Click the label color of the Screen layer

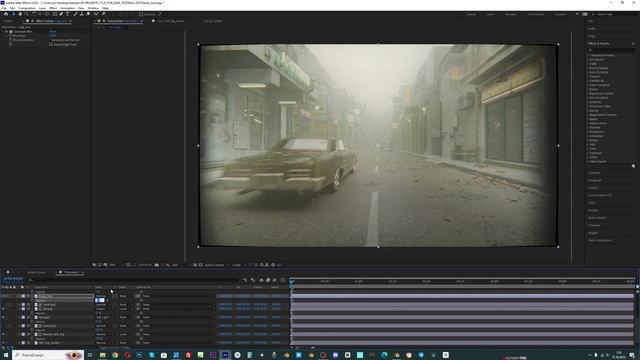pyautogui.click(x=23, y=309)
